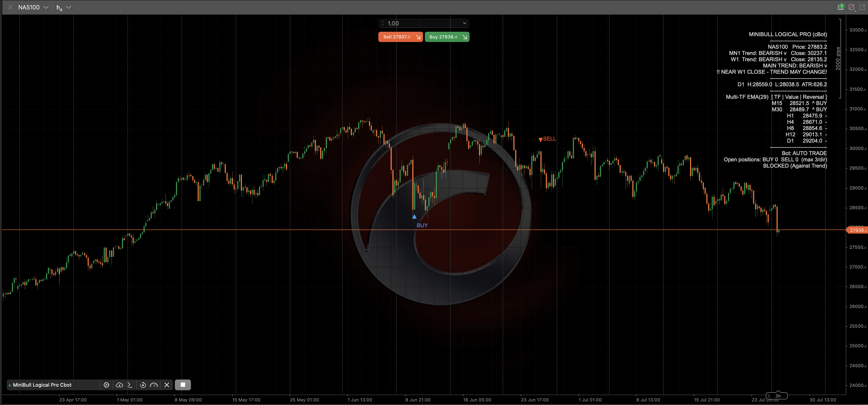Click the 1 Jul 01:00 time axis label
Viewport: 868px width, 405px height.
click(590, 400)
